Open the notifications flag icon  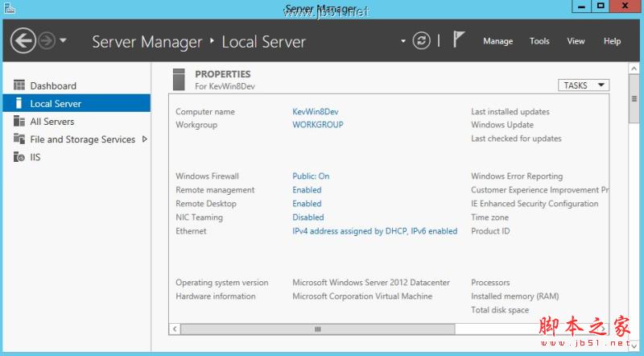[x=459, y=39]
